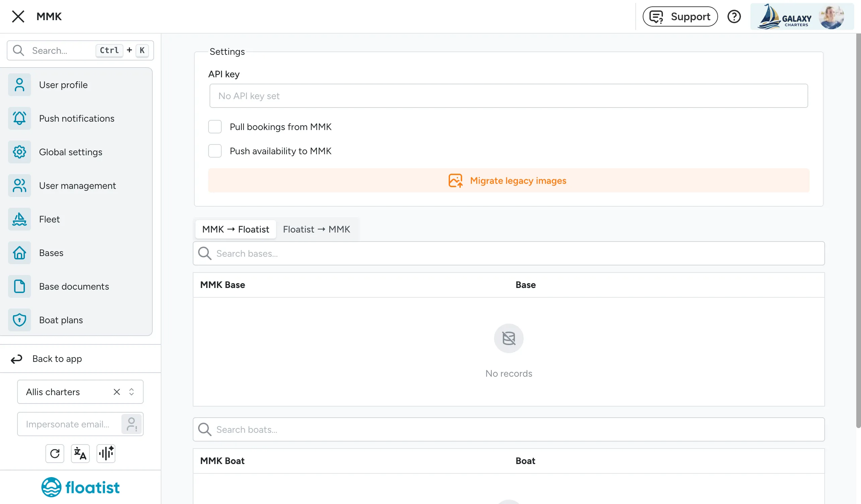Click the refresh icon button

pos(55,454)
